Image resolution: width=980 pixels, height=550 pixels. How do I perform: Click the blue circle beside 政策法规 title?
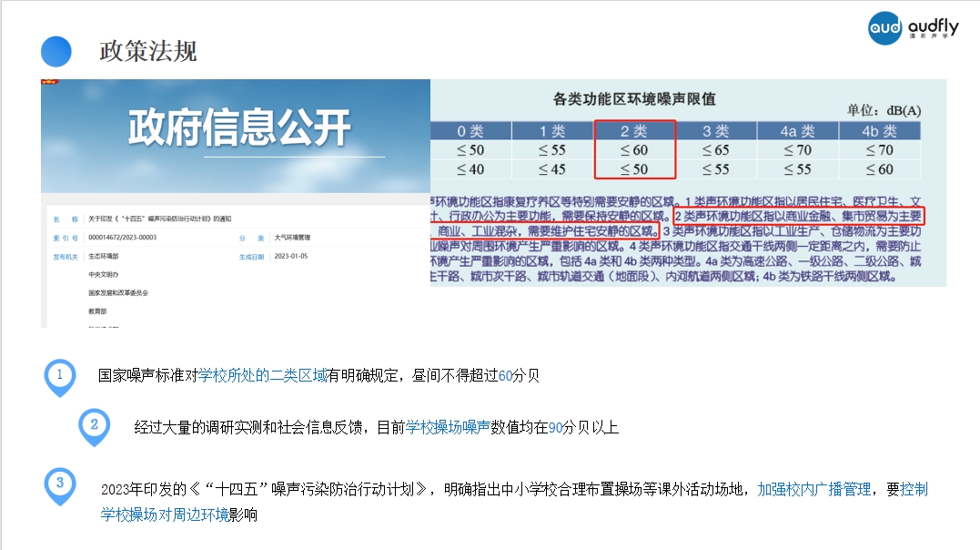[56, 51]
